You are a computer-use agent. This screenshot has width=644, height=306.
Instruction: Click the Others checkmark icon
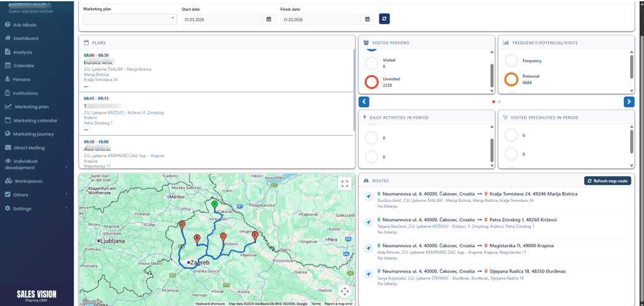click(8, 194)
